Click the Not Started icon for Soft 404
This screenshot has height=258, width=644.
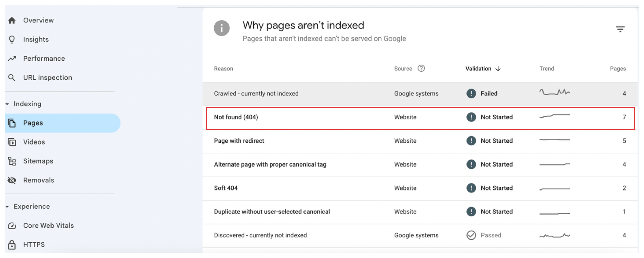point(471,188)
